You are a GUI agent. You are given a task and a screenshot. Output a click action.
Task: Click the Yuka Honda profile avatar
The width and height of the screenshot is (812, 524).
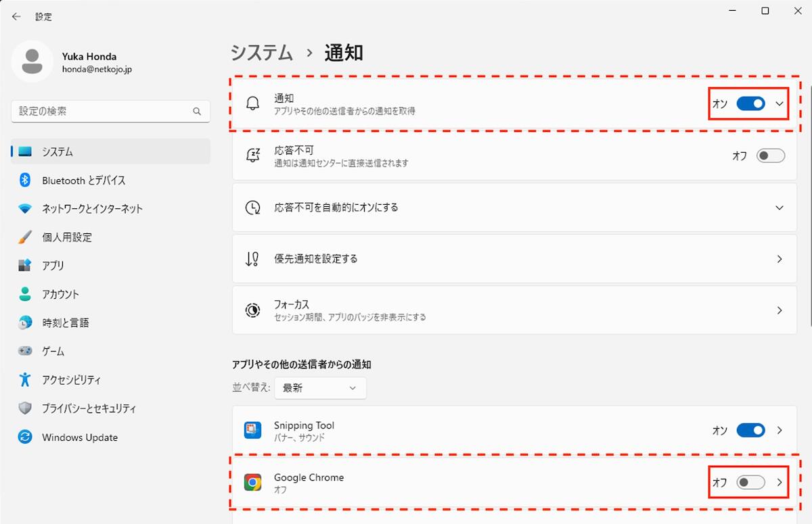(x=32, y=61)
